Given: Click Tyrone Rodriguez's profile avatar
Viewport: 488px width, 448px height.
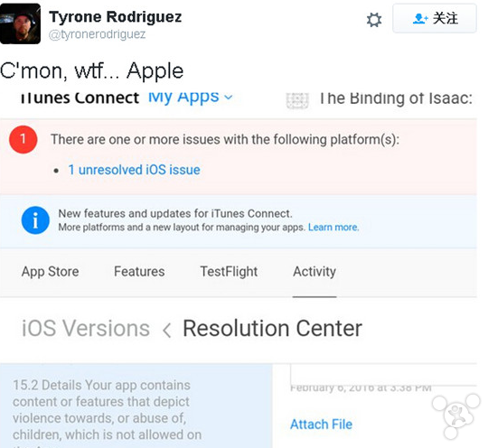Looking at the screenshot, I should coord(20,23).
